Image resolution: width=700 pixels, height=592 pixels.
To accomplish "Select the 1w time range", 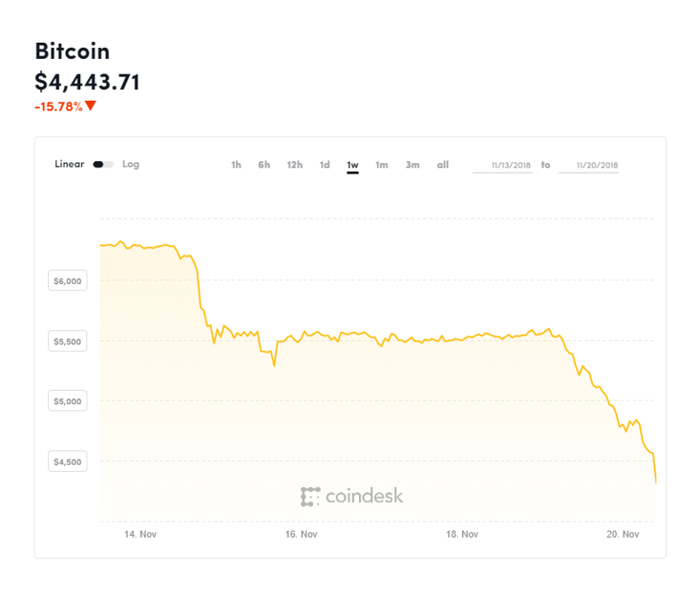I will click(353, 165).
